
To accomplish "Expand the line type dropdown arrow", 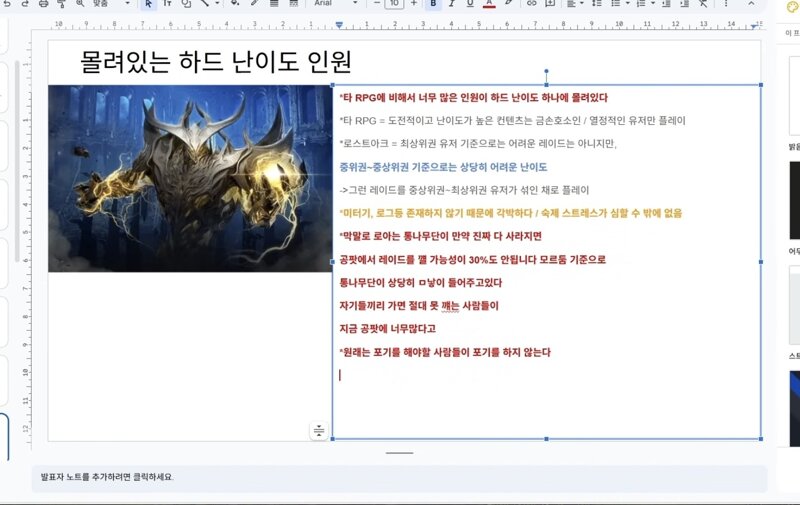I will coord(217,4).
